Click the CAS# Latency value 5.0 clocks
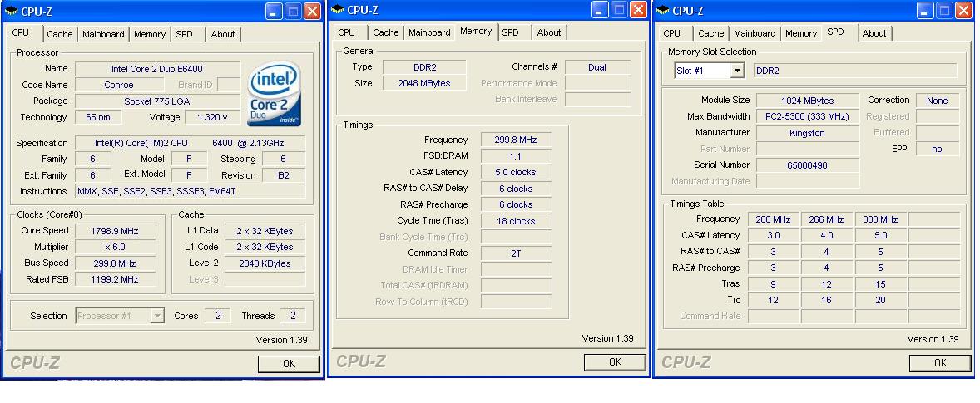Viewport: 980px width, 403px height. [x=516, y=172]
